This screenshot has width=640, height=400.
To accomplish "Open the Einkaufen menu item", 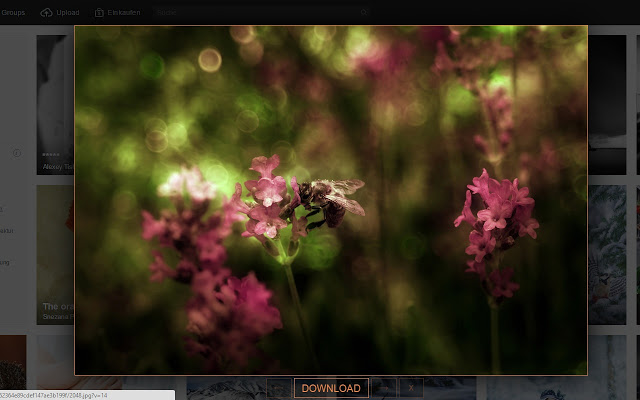I will [x=124, y=13].
